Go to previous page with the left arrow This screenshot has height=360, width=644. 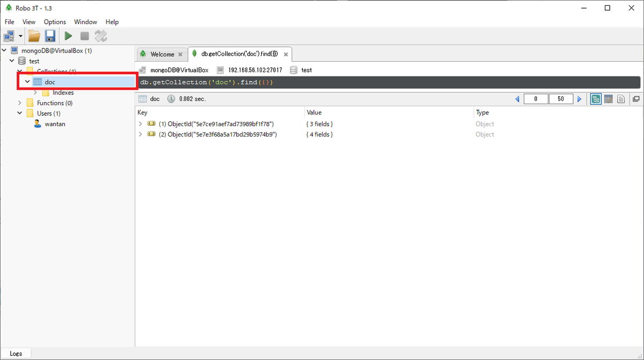coord(517,99)
